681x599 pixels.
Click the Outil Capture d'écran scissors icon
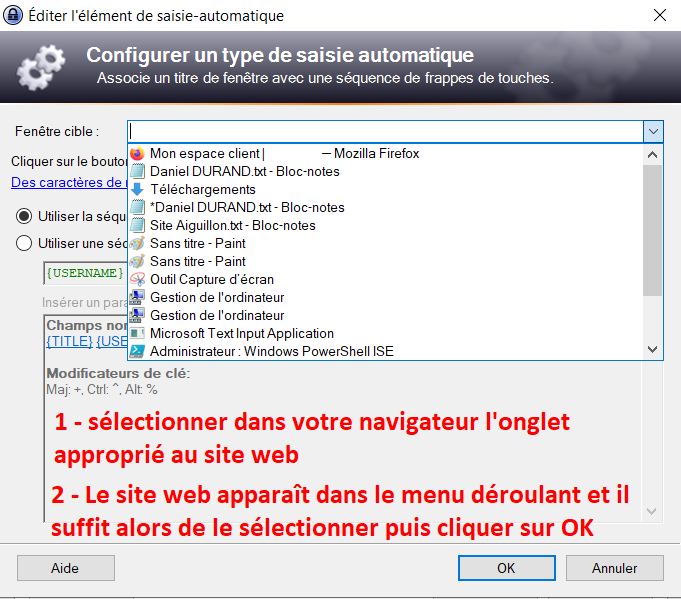pyautogui.click(x=138, y=280)
